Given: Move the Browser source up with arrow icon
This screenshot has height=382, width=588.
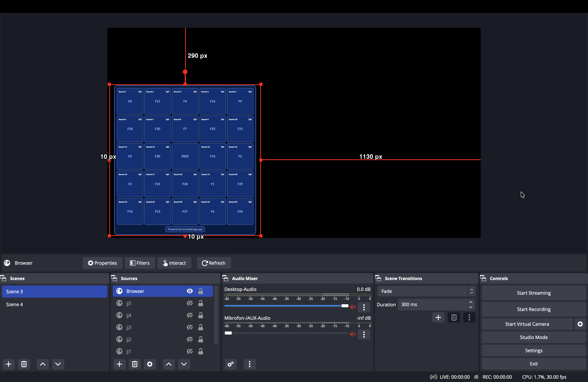Looking at the screenshot, I should [x=169, y=364].
